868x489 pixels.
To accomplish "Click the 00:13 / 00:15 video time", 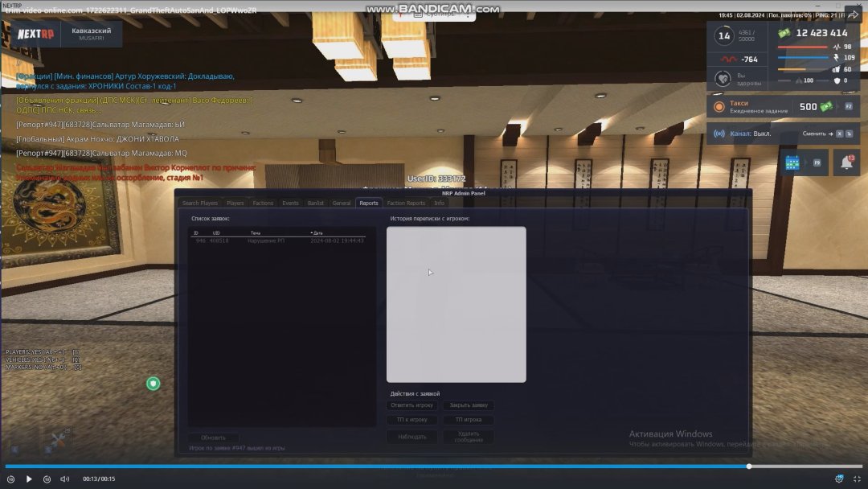I will [99, 479].
